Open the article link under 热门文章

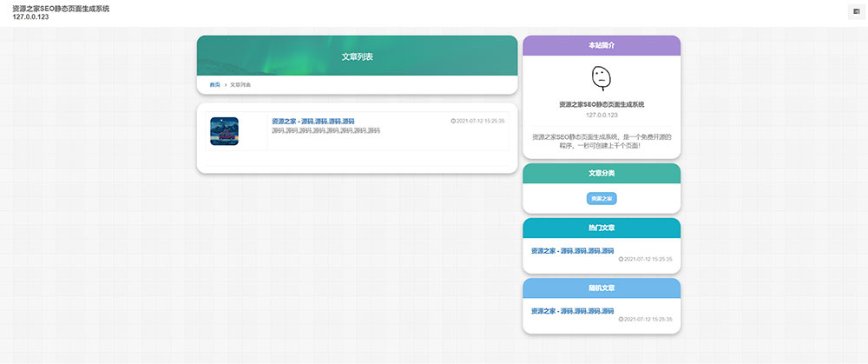point(573,250)
